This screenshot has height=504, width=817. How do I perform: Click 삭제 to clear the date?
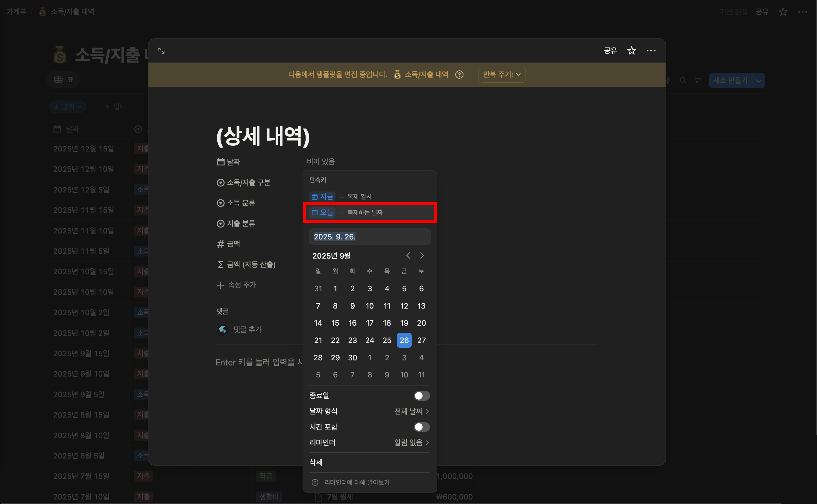[316, 462]
